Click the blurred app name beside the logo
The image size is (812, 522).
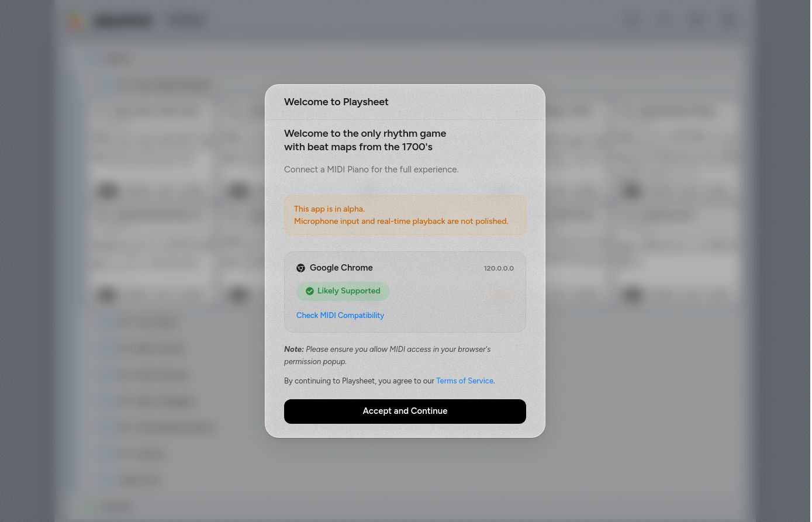point(123,22)
